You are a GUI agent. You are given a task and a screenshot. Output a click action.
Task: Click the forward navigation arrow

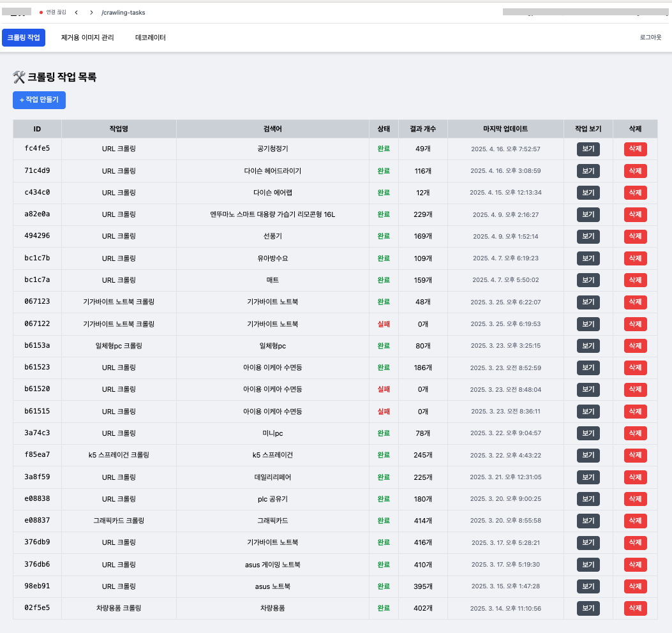91,12
